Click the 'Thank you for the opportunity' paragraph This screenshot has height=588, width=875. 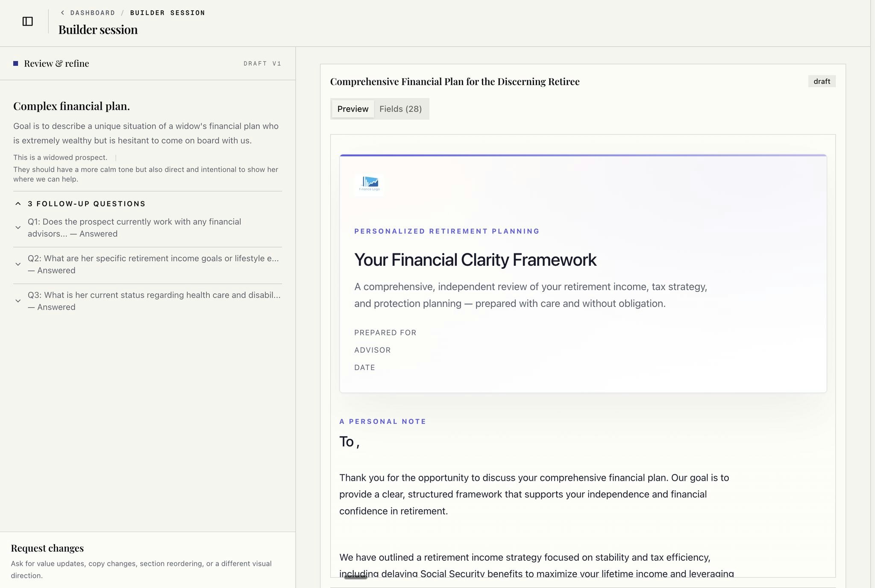coord(534,494)
